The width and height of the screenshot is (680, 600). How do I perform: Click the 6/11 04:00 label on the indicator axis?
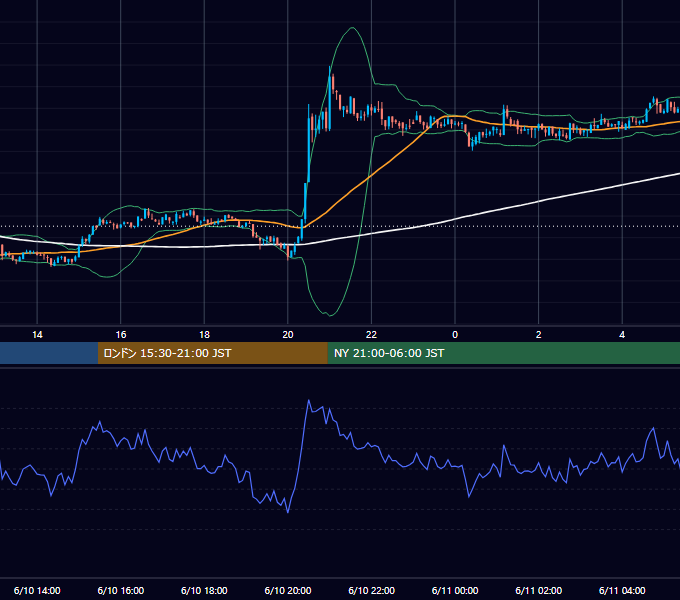coord(622,590)
